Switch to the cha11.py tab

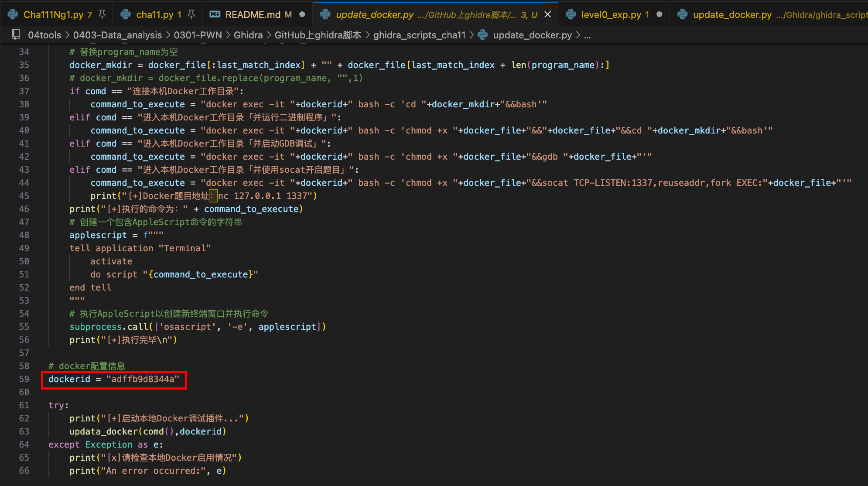[x=154, y=14]
